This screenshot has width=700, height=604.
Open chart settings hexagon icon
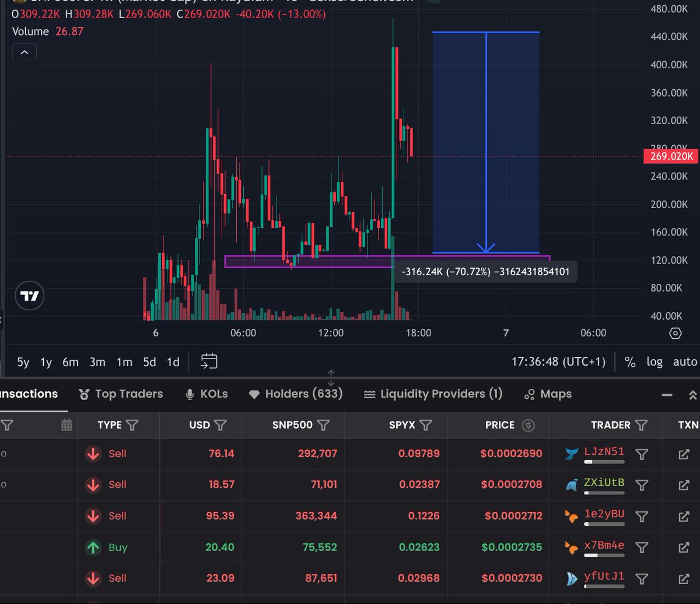675,333
